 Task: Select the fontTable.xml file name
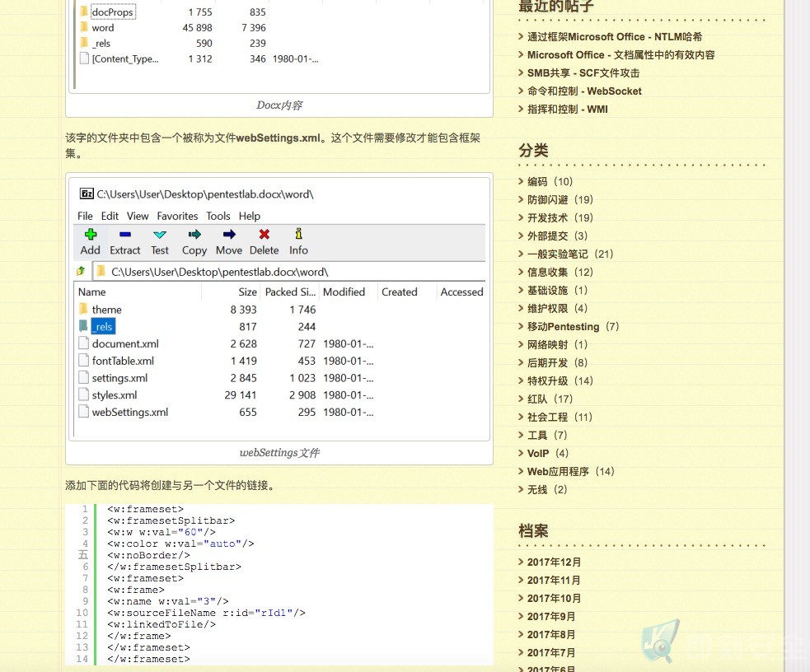[x=123, y=361]
